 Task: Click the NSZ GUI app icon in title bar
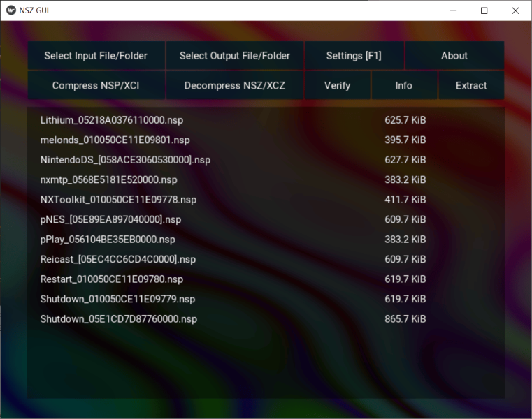pyautogui.click(x=11, y=10)
